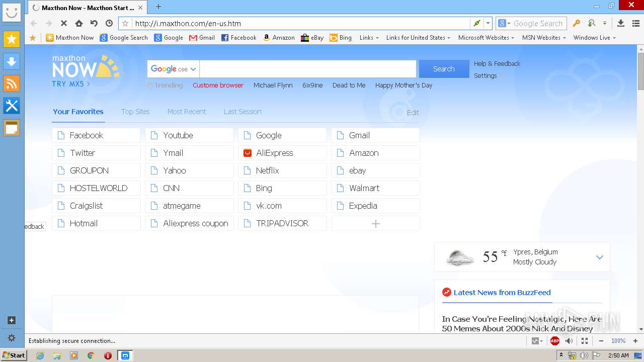Switch to the Top Sites tab

[135, 112]
